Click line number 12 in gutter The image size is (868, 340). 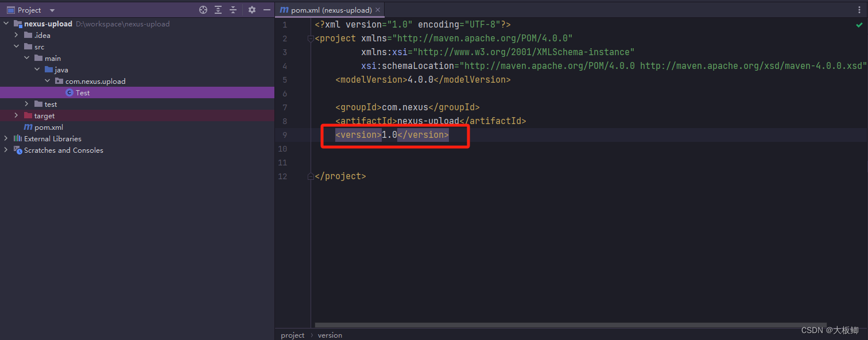pyautogui.click(x=282, y=176)
